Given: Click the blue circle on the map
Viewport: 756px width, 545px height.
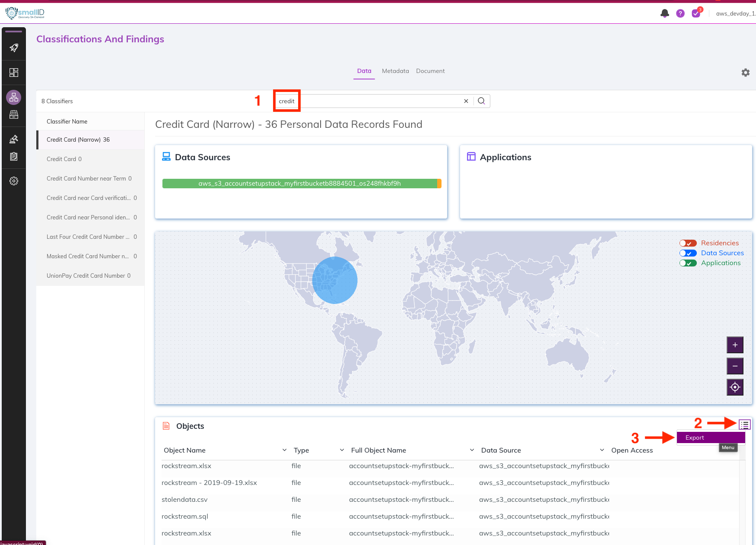Looking at the screenshot, I should click(335, 280).
